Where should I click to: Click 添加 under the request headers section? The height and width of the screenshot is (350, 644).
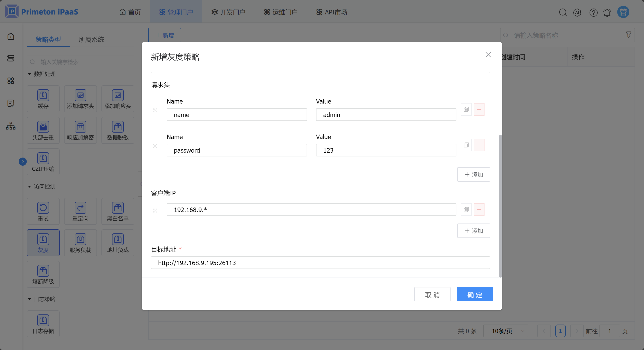click(473, 174)
